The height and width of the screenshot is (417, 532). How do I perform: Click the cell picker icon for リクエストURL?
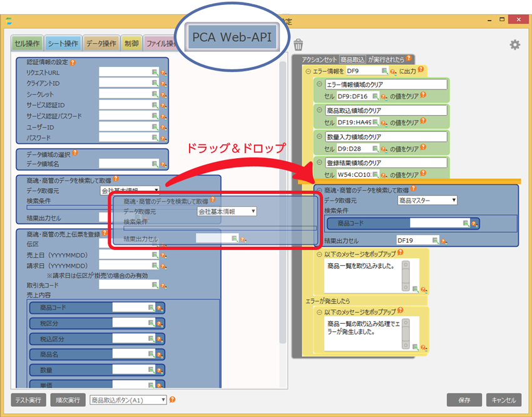click(155, 73)
